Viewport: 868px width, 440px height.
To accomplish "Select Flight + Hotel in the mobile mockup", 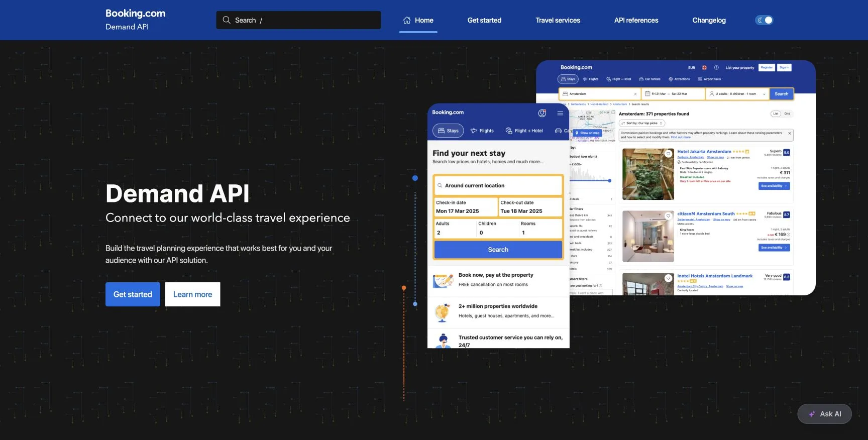I will coord(524,131).
